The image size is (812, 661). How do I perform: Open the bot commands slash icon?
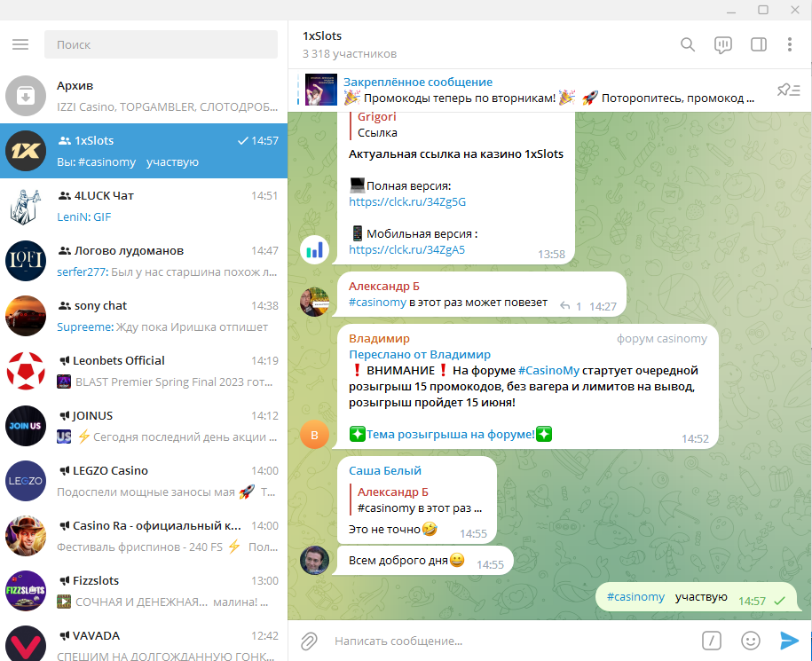(712, 641)
